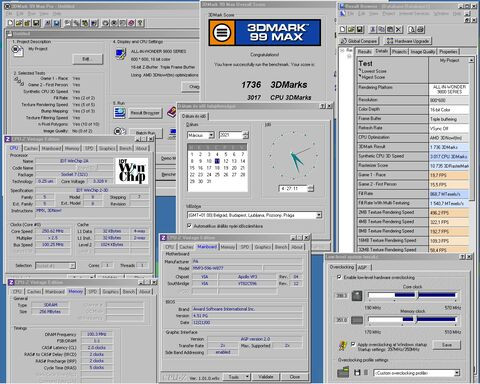Viewport: 480px width, 384px height.
Task: Toggle the automatic daylight saving checkbox
Action: [x=190, y=226]
